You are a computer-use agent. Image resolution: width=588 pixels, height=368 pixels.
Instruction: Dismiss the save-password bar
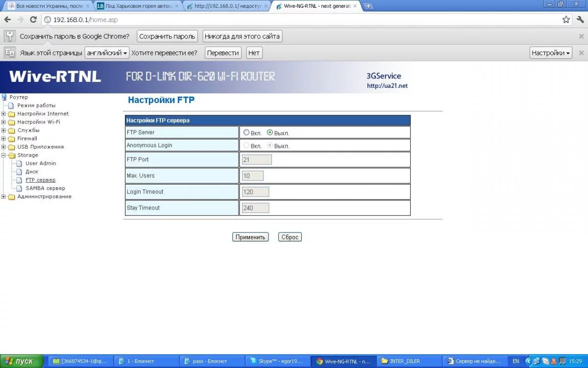tap(581, 36)
